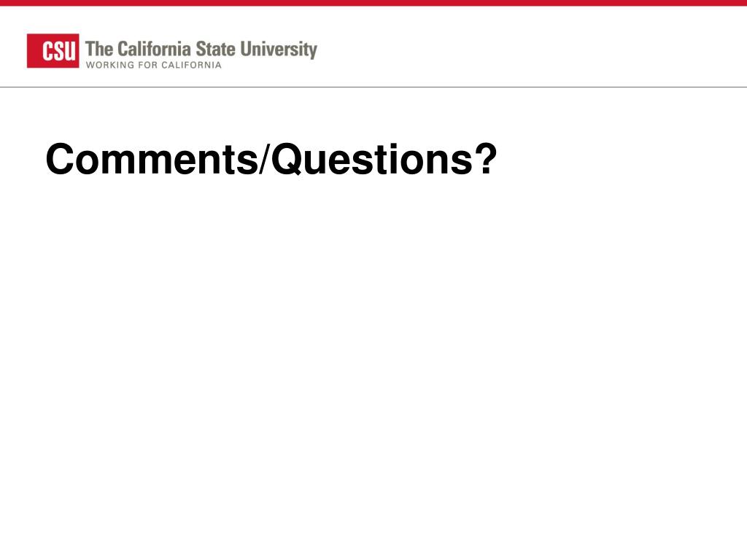Select the Comments/Questions? slide heading

(x=271, y=160)
